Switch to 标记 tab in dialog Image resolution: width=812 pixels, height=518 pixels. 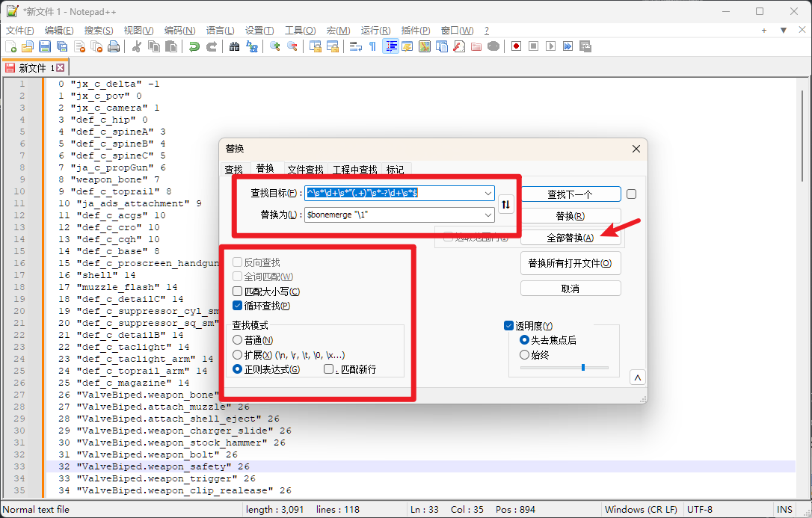[395, 169]
